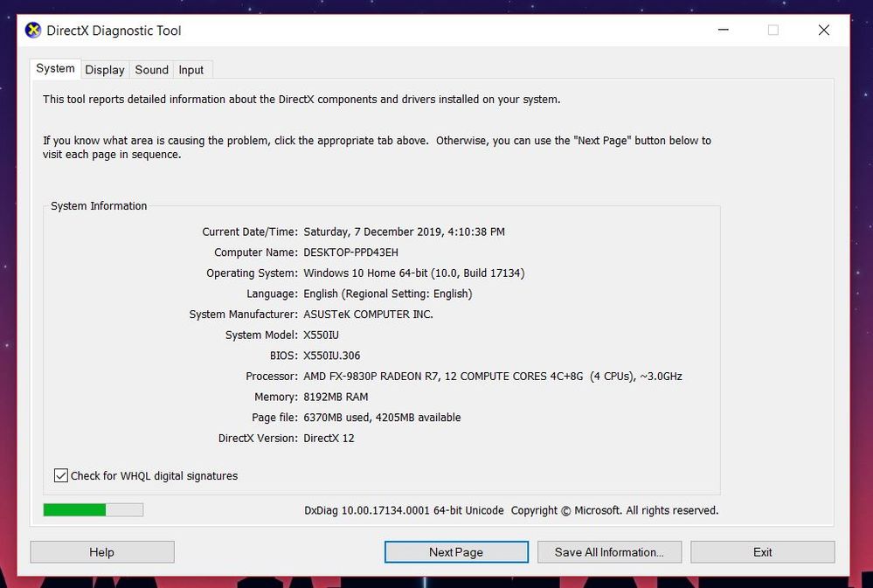Open the Display tab
This screenshot has height=588, width=873.
pos(105,70)
